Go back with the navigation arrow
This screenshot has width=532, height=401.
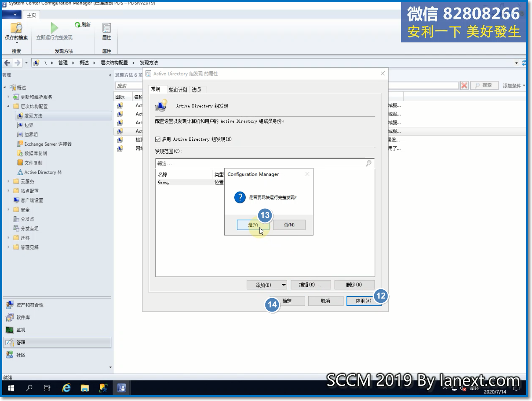(7, 63)
